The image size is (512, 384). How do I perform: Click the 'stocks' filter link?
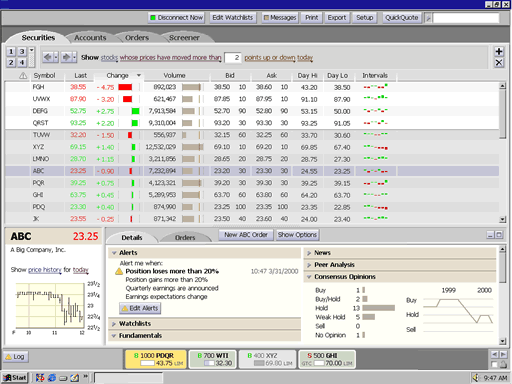(x=109, y=58)
